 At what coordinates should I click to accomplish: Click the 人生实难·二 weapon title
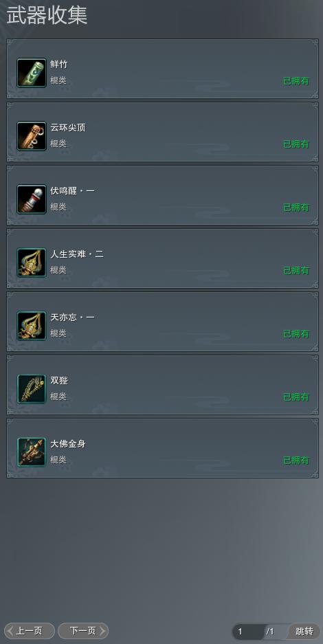click(x=77, y=254)
